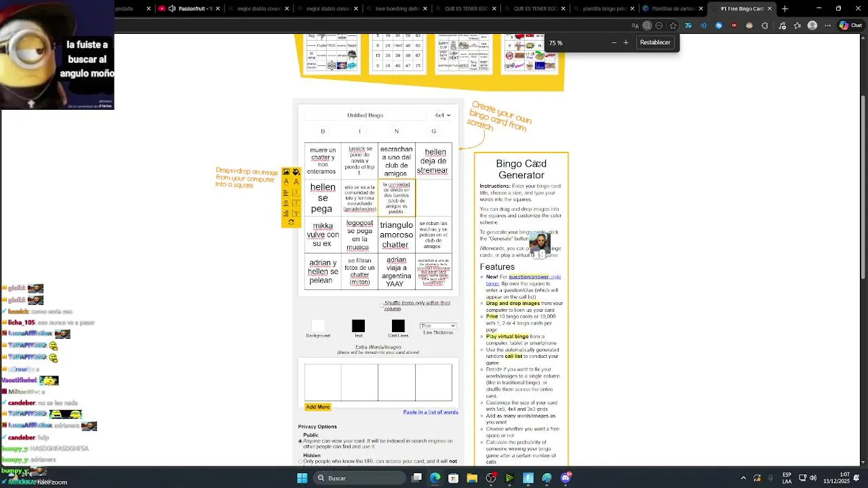Click the column header letter 'G'
The height and width of the screenshot is (488, 868).
point(433,131)
